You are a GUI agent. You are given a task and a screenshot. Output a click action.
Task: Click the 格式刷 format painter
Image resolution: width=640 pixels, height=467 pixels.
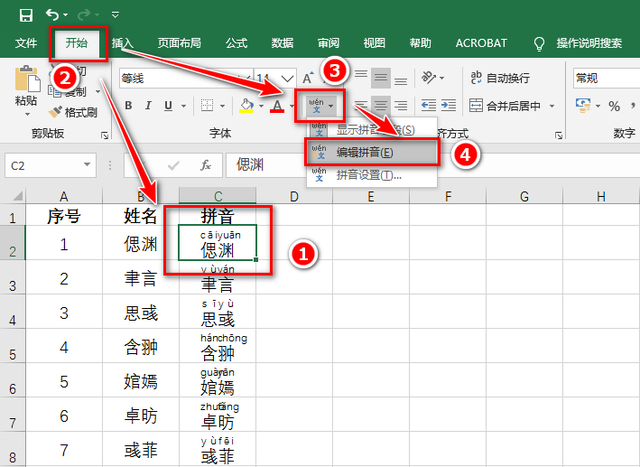point(73,112)
